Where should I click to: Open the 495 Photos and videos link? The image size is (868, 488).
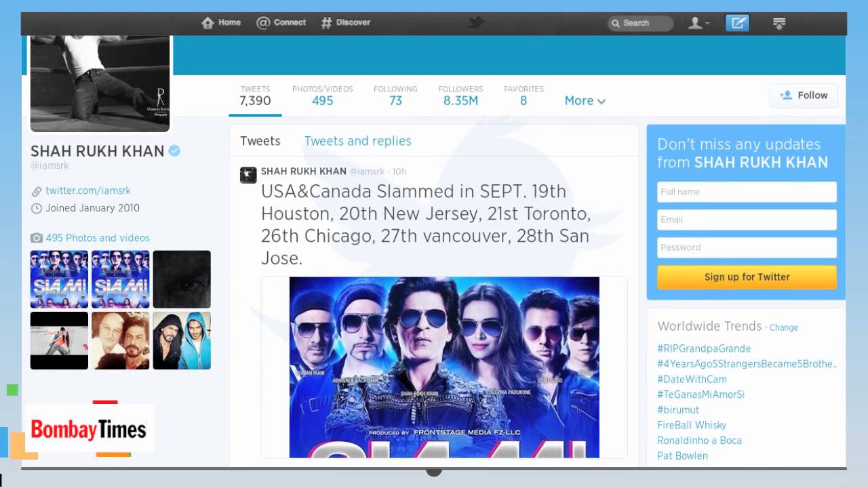[98, 238]
